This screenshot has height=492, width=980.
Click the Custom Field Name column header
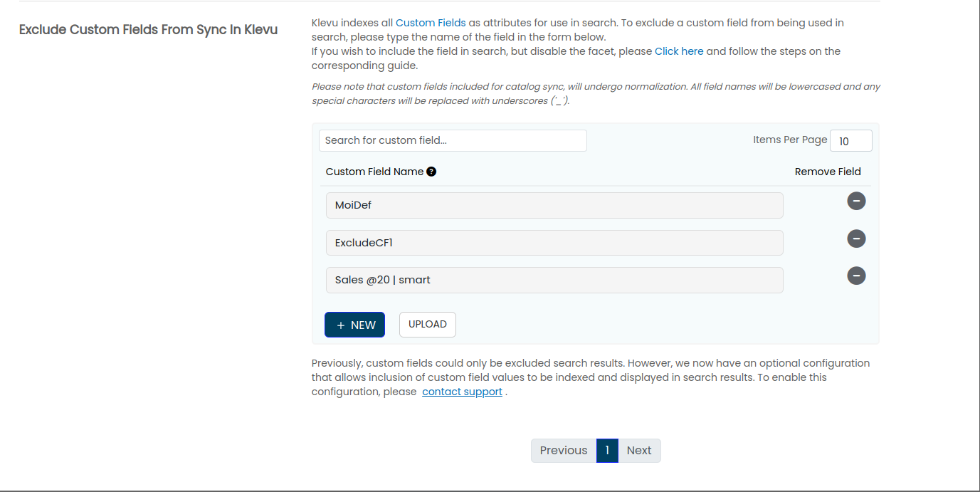[374, 172]
